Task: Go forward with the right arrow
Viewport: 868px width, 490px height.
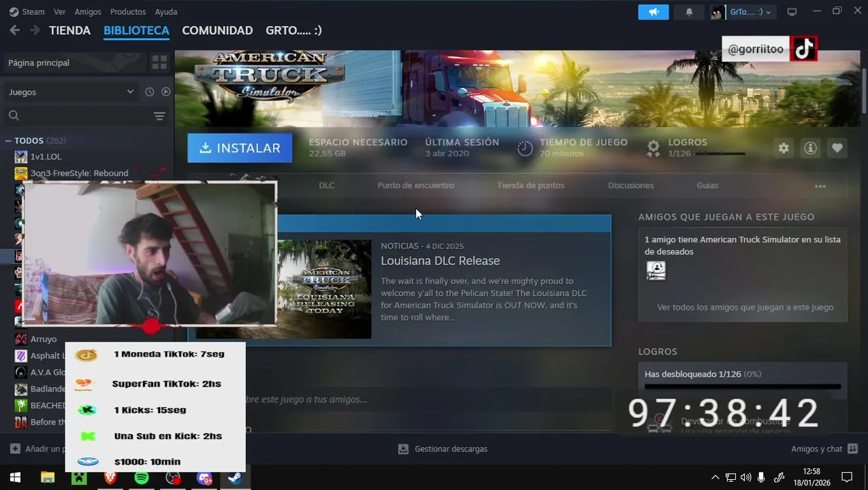Action: (x=34, y=31)
